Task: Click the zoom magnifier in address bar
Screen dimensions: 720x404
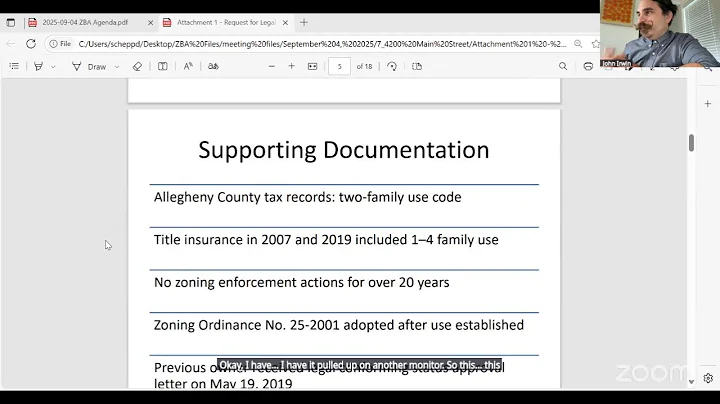Action: (578, 44)
